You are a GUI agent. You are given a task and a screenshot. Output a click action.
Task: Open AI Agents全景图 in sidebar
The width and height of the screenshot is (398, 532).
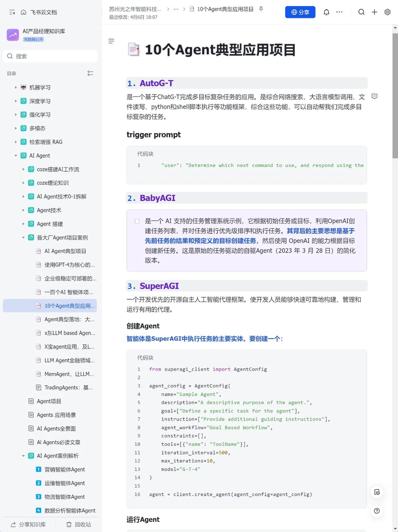56,428
